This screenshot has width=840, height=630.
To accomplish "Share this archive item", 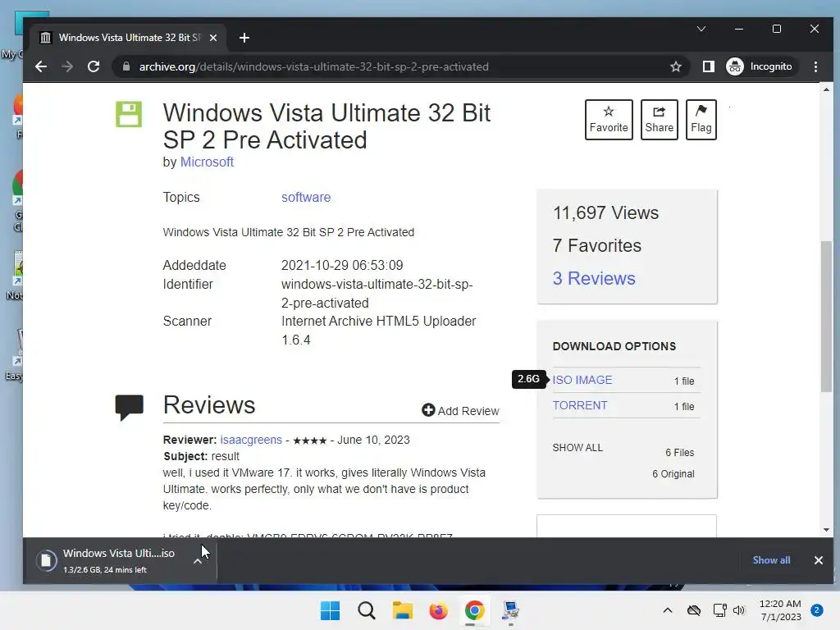I will 659,120.
